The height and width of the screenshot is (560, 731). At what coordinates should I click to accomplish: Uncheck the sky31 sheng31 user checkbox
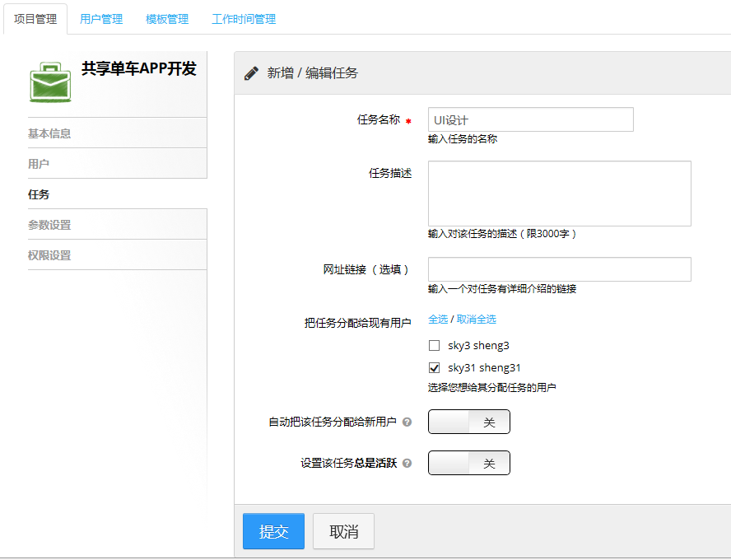click(x=435, y=368)
